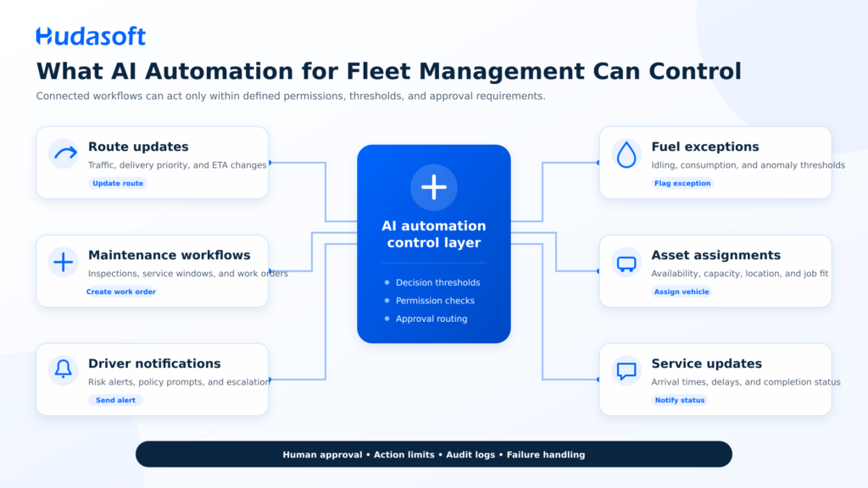Click 'Inspections, service windows, and work orders' text
Screen dimensions: 868x488
[188, 274]
